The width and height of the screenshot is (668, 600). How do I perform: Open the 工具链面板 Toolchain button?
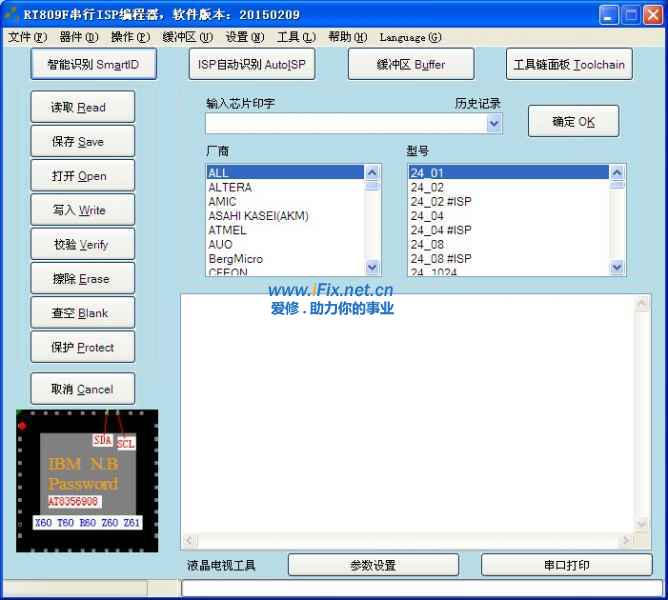[569, 64]
